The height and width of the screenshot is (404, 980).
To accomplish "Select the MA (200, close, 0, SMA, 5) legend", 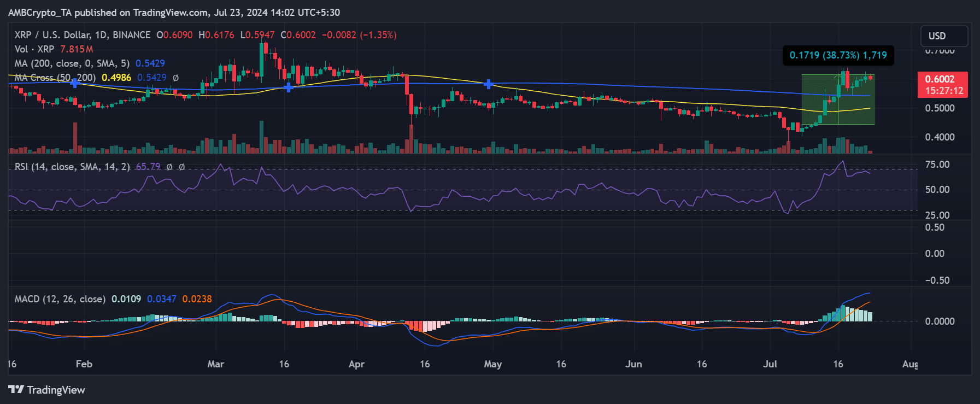I will 72,63.
